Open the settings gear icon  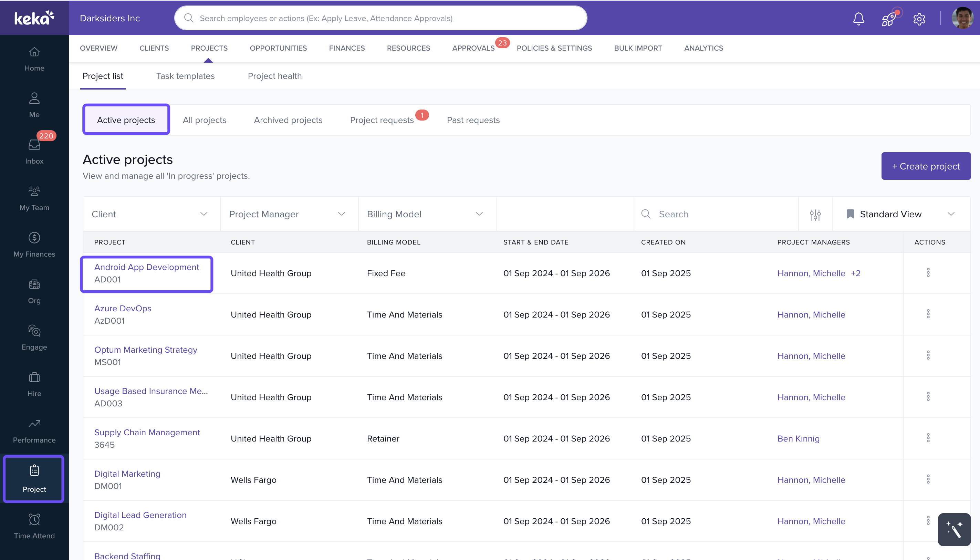(919, 19)
